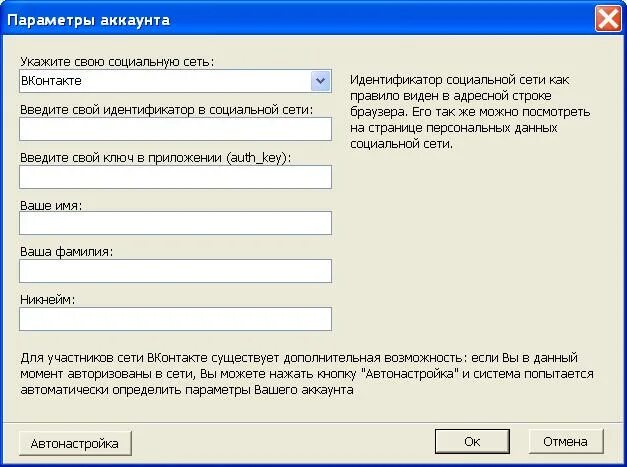Focus the social network identifier input field
627x467 pixels.
[175, 129]
